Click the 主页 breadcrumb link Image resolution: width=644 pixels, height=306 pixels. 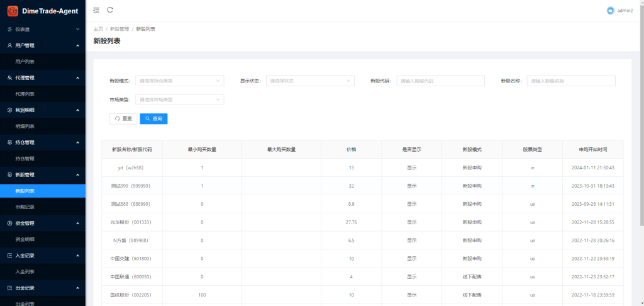(98, 29)
